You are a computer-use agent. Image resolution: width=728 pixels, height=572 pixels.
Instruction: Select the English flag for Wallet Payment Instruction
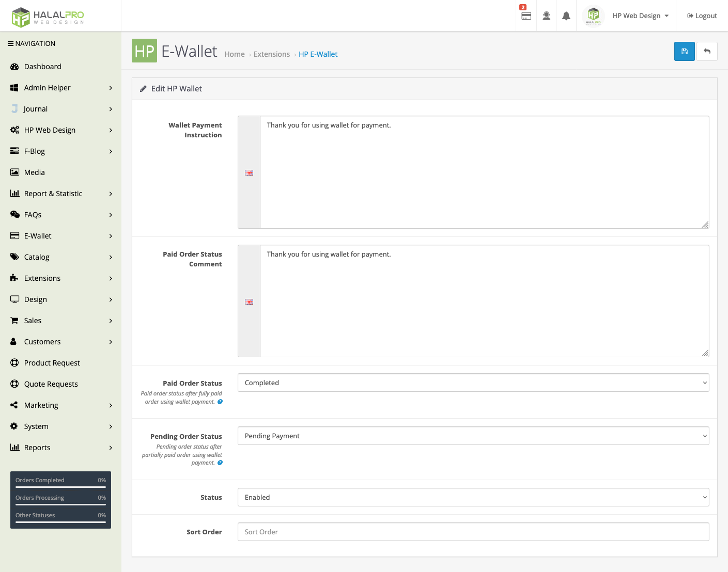[x=249, y=172]
